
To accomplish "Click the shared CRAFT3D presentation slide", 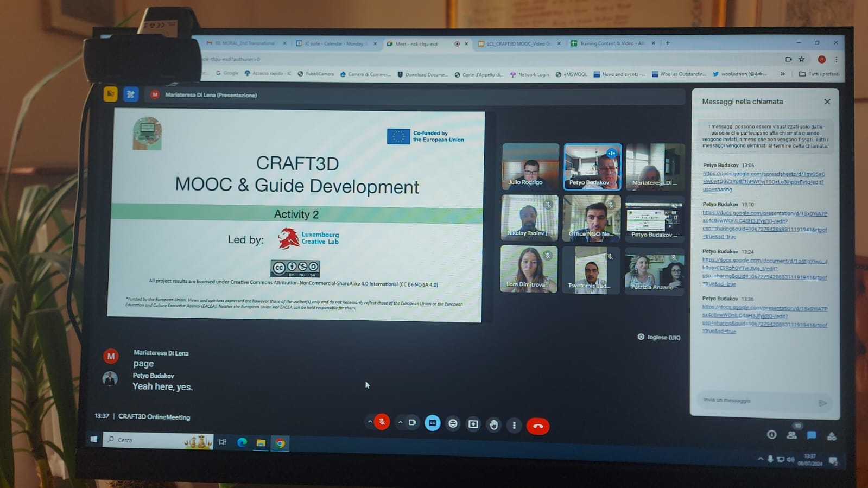I will click(296, 216).
